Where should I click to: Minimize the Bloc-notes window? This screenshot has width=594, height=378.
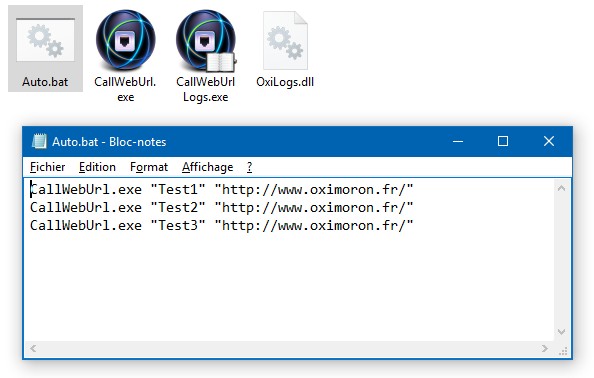pyautogui.click(x=458, y=141)
